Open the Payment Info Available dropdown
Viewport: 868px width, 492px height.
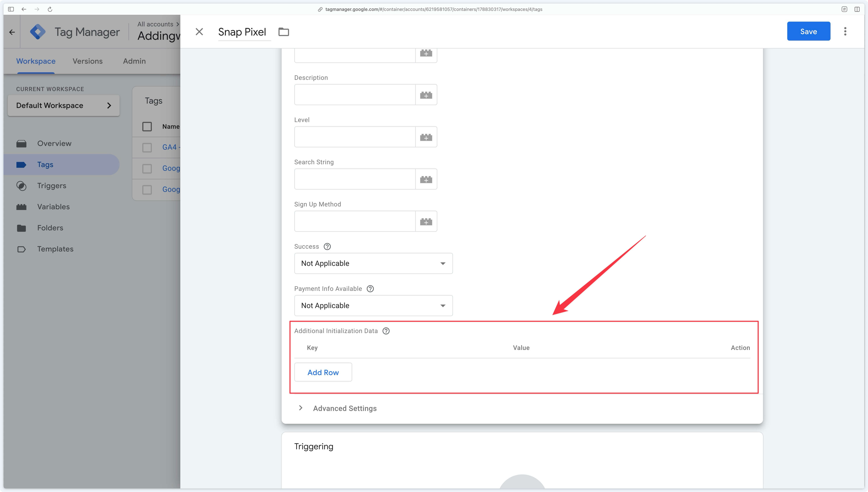(x=373, y=306)
